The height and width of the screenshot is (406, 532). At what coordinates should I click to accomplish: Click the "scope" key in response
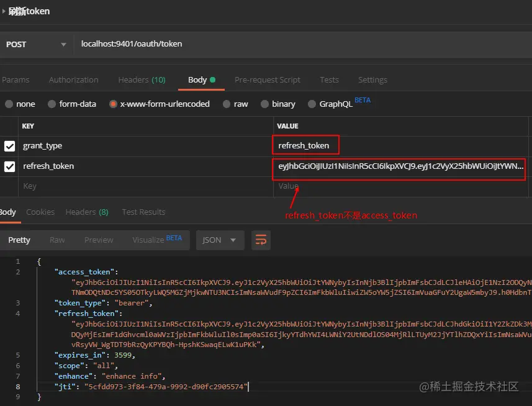click(69, 366)
